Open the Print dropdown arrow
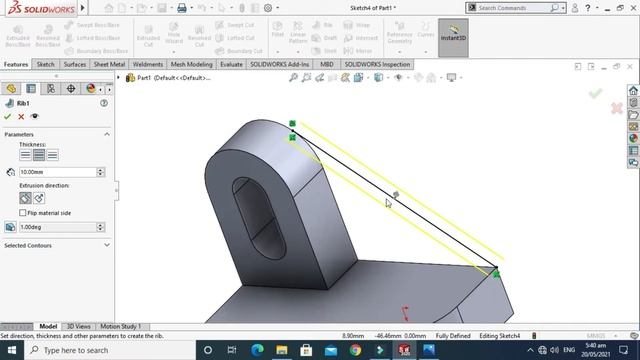The width and height of the screenshot is (640, 360). coord(191,8)
